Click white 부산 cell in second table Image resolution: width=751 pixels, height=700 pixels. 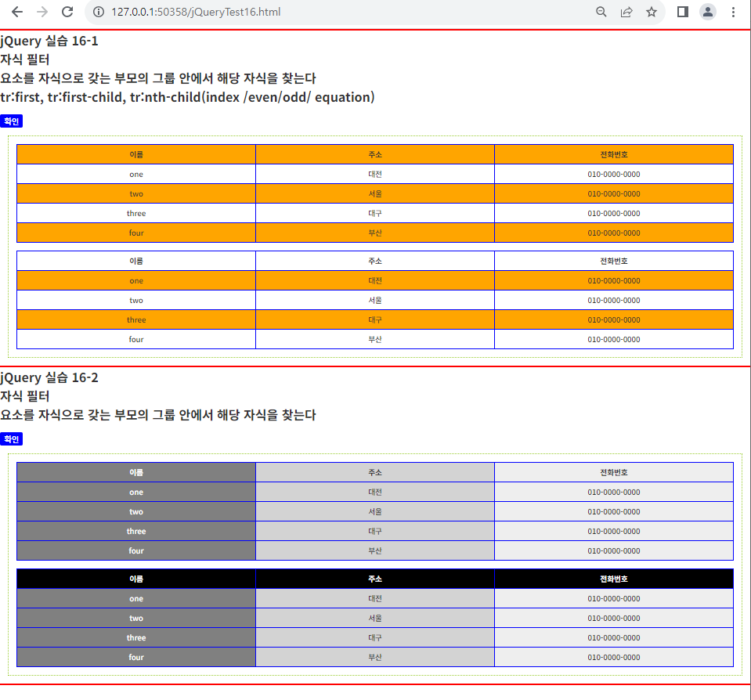(375, 340)
